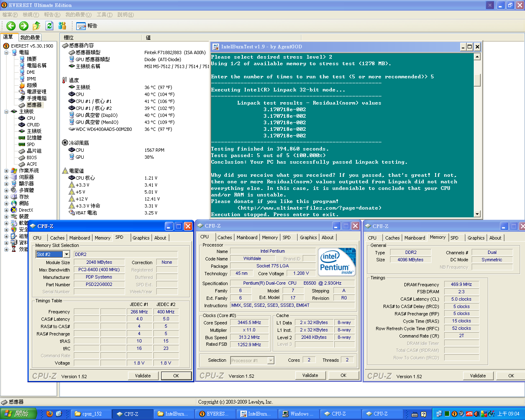Switch to About tab in Memory CPU-Z window
The image size is (525, 420).
click(x=495, y=238)
